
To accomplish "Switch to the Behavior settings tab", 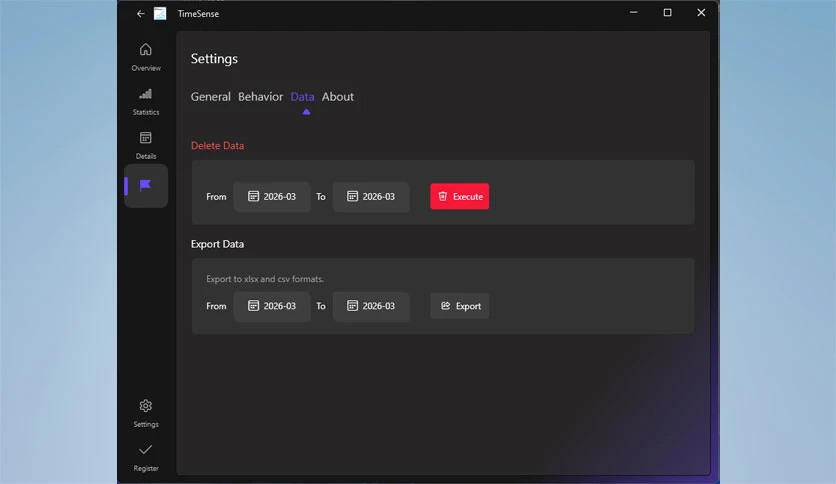I will click(x=260, y=96).
